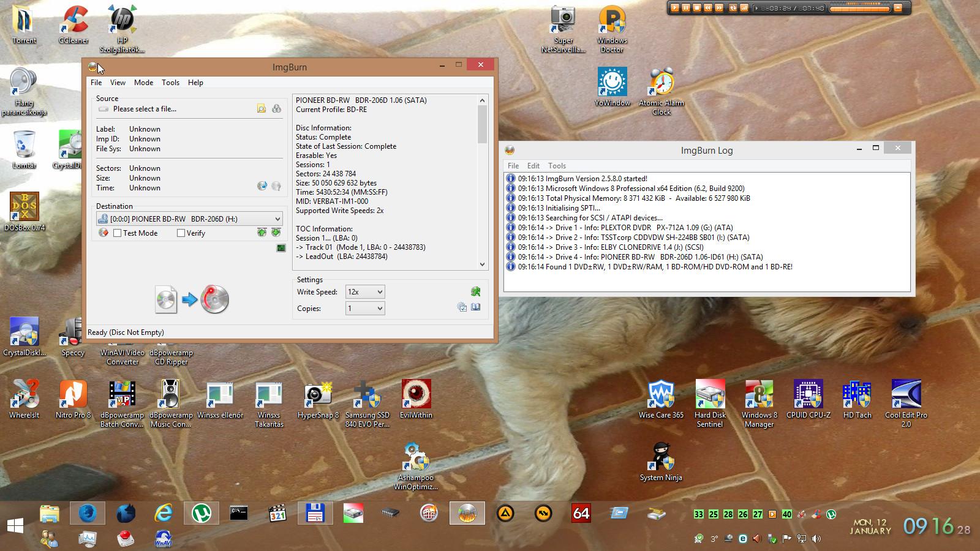Open the command prompt taskbar icon

coord(239,513)
